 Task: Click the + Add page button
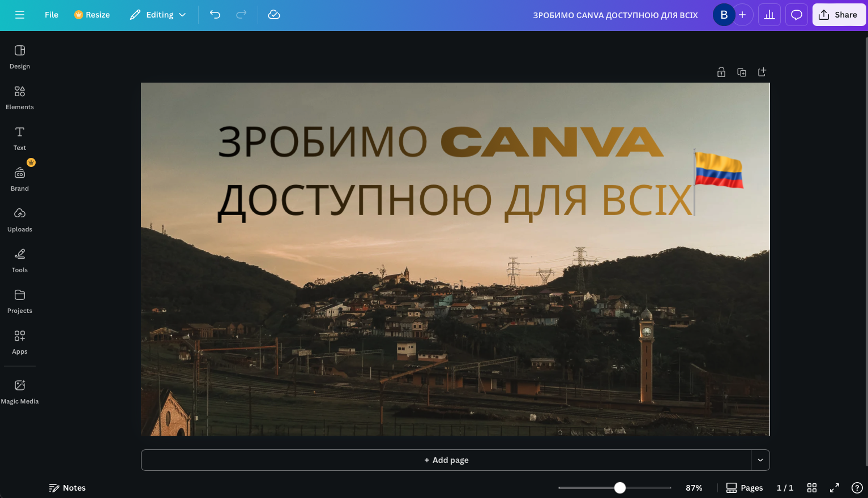[x=446, y=460]
